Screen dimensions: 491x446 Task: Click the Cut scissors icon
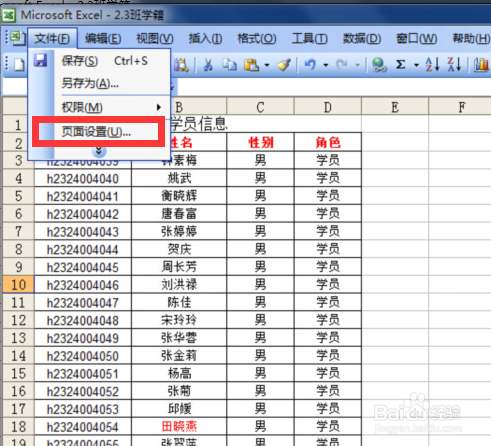[208, 64]
